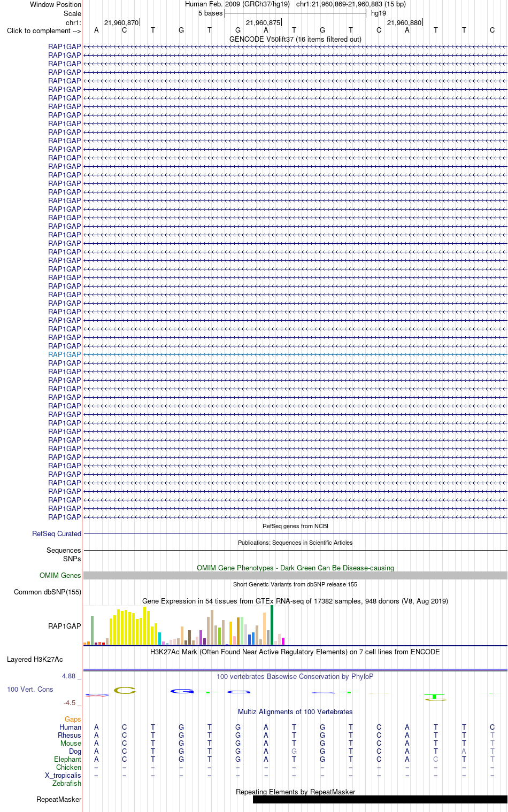Select the Elephant alignment row label

coord(67,759)
